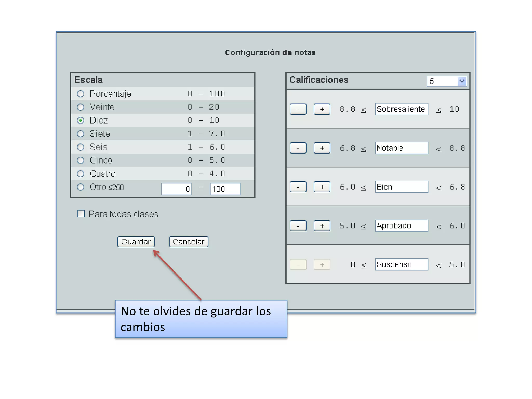This screenshot has height=399, width=532.
Task: Click minus button on Bien row
Action: (298, 187)
